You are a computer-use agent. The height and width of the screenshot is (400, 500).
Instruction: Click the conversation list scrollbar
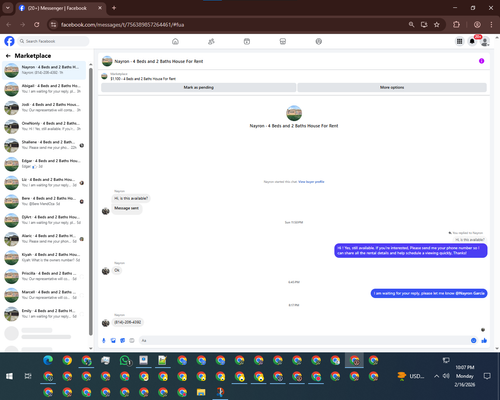(91, 201)
